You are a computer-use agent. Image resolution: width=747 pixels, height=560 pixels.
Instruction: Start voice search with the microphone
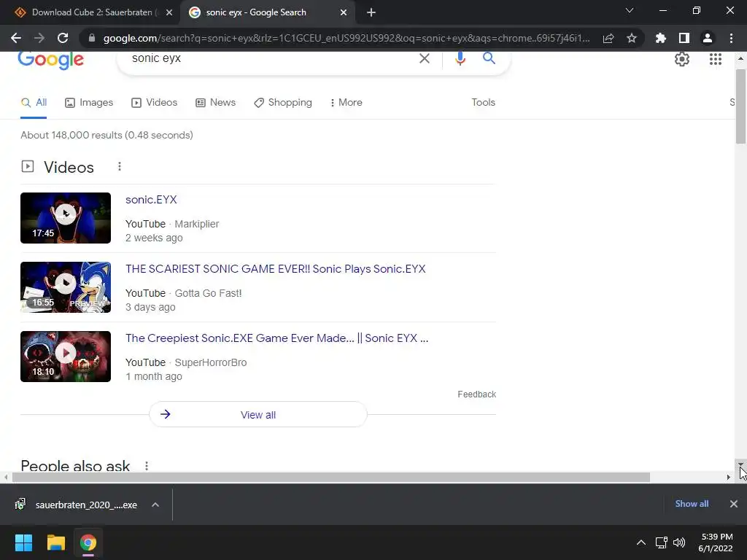[x=460, y=58]
